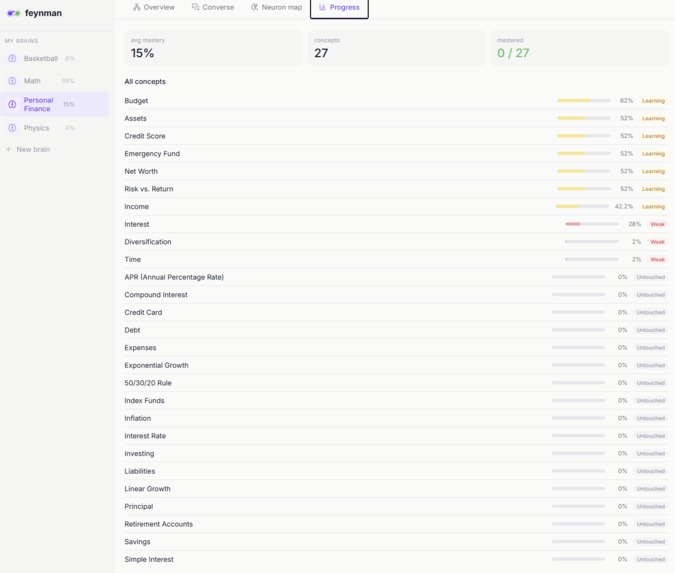Open the Basketball brain
675x573 pixels.
(55, 58)
